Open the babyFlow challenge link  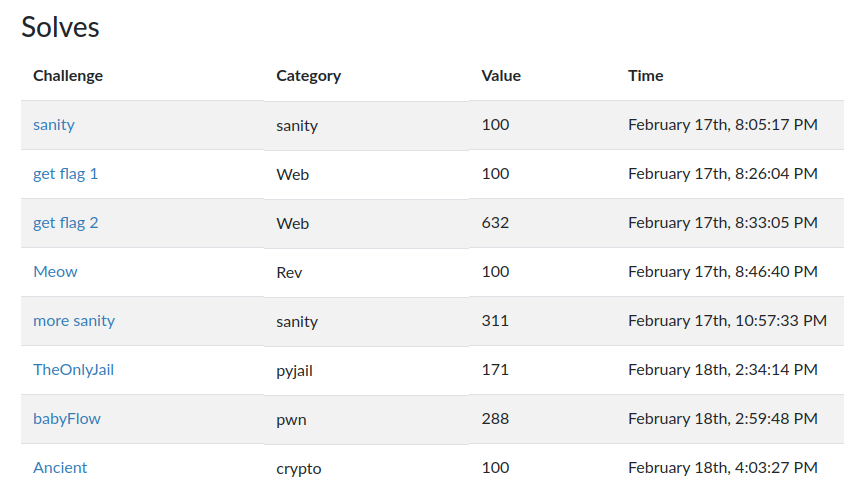[67, 419]
